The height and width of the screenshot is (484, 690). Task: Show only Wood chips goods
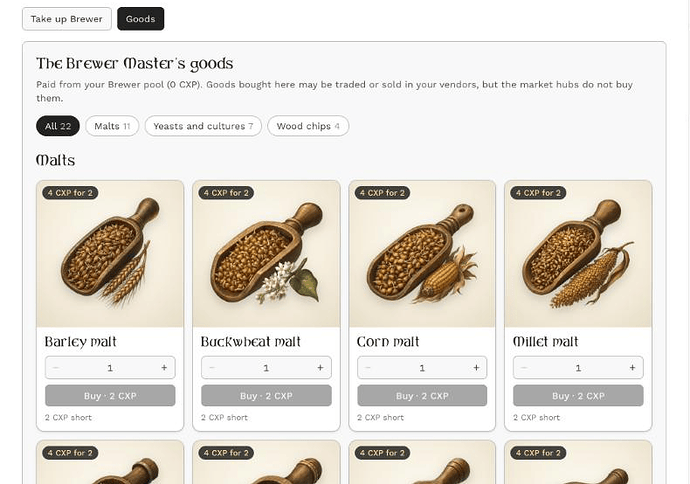pos(308,126)
